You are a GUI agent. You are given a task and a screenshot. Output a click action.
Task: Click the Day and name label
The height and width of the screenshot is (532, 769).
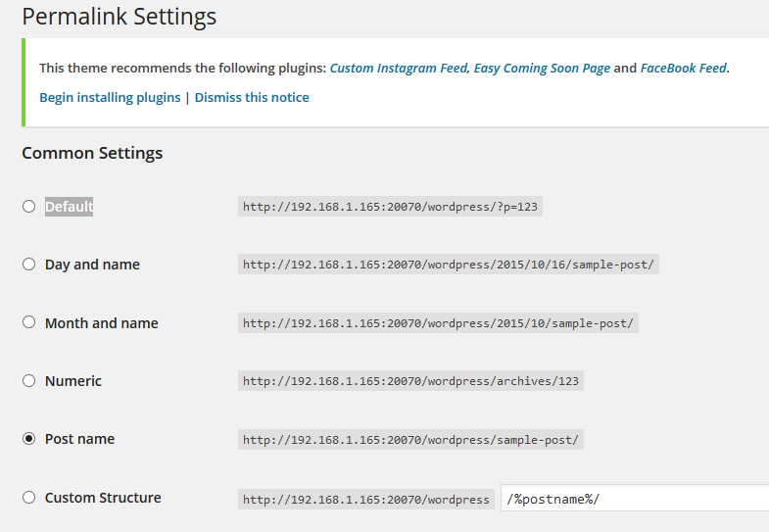click(x=92, y=265)
